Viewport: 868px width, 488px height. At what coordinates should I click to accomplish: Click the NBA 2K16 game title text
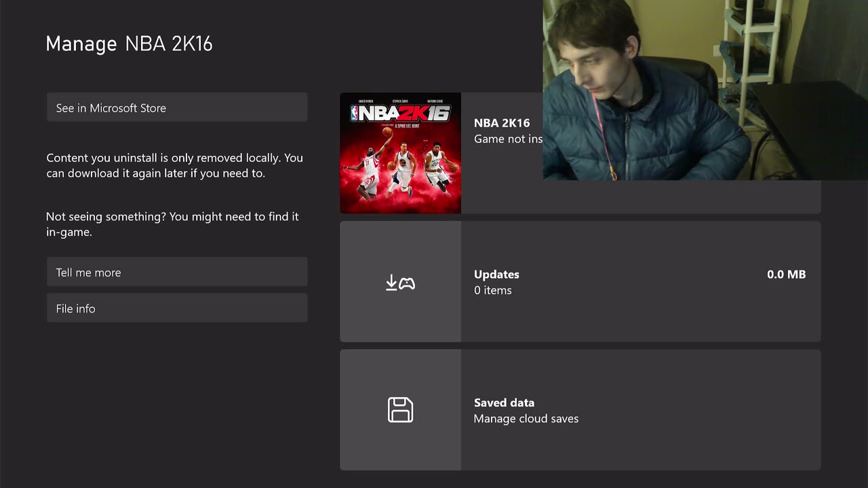502,123
